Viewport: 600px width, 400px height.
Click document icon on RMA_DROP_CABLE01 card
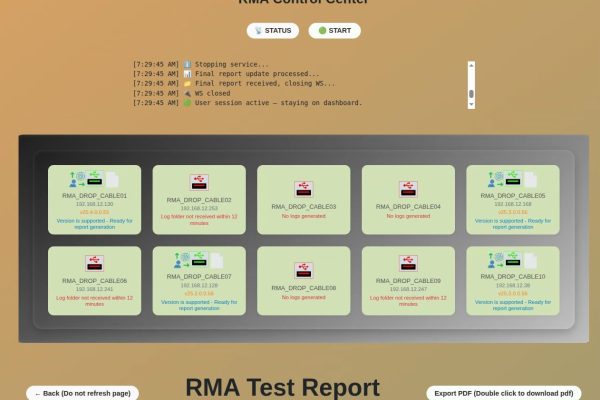[112, 180]
